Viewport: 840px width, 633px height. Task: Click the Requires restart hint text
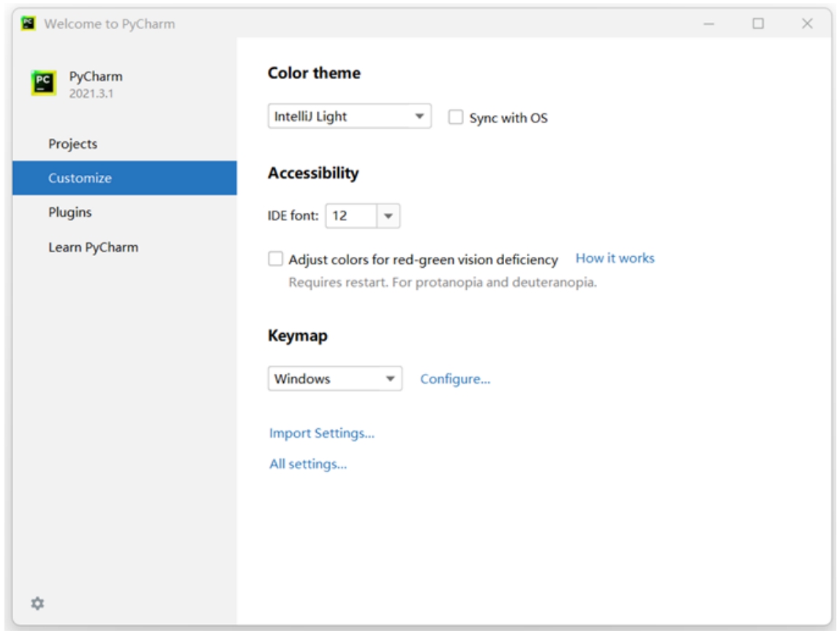click(x=443, y=282)
